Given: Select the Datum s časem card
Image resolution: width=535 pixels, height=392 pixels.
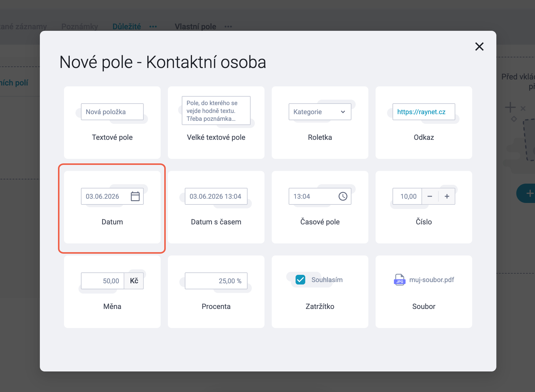Looking at the screenshot, I should coord(216,207).
